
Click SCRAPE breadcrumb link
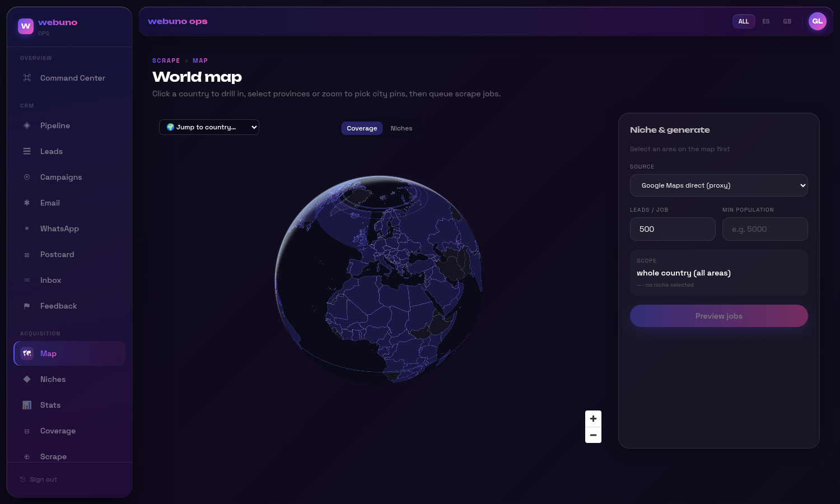click(x=166, y=60)
